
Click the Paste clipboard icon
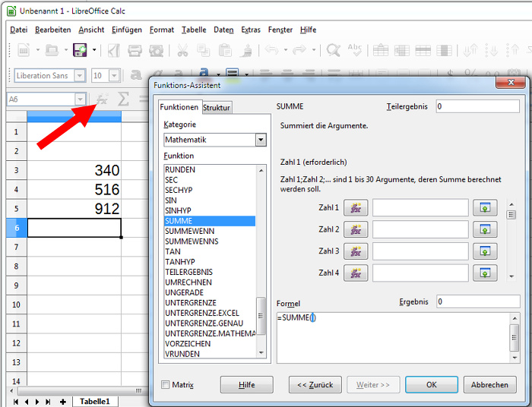click(x=225, y=50)
